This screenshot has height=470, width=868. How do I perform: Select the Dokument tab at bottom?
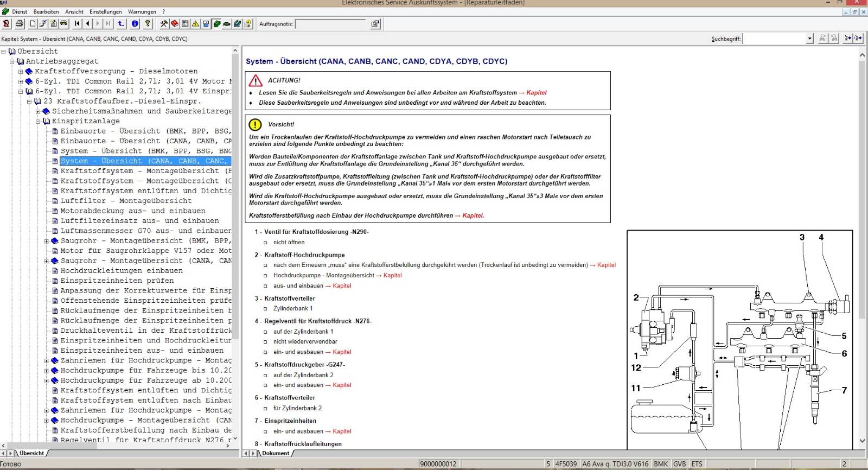[276, 453]
